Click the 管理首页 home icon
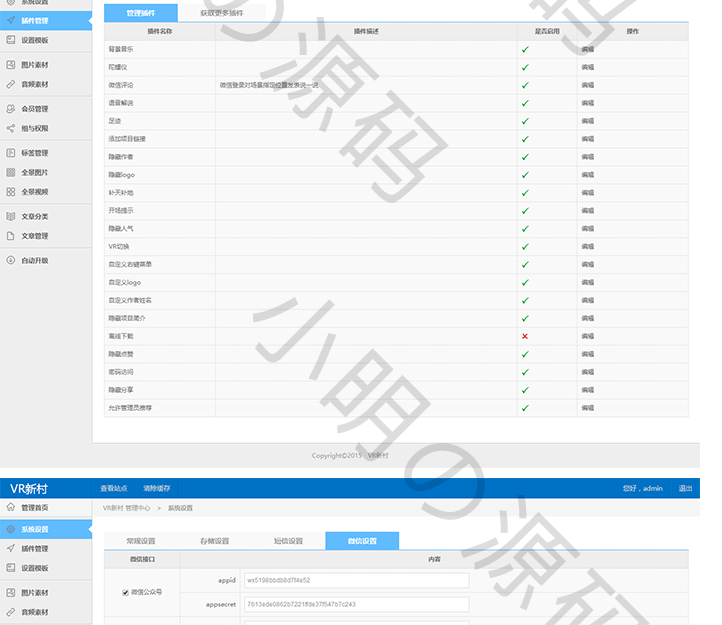Viewport: 722px width, 625px height. [x=11, y=507]
